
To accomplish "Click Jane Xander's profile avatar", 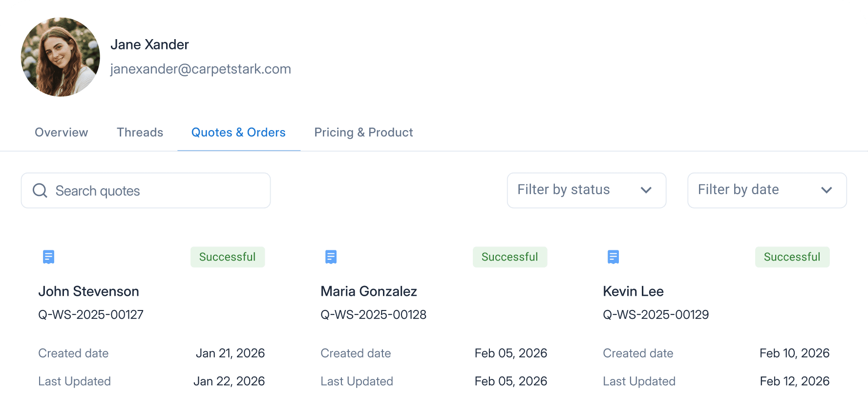I will click(61, 57).
